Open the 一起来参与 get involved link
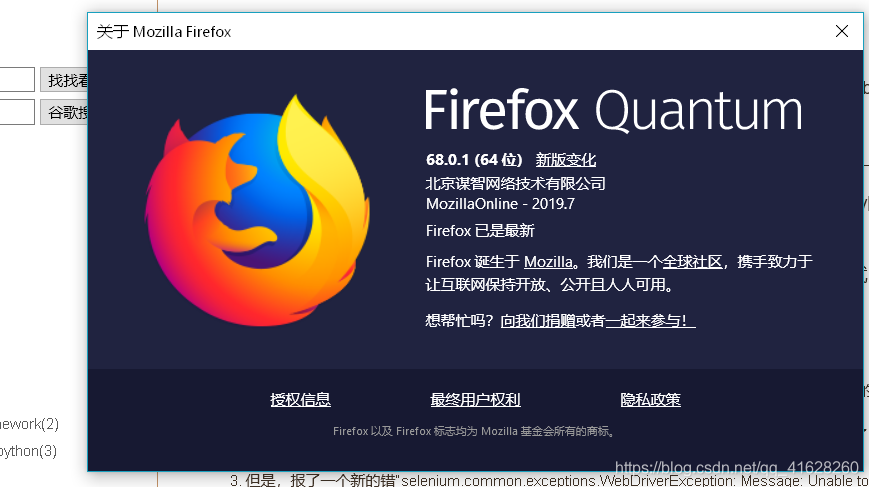 [x=650, y=320]
